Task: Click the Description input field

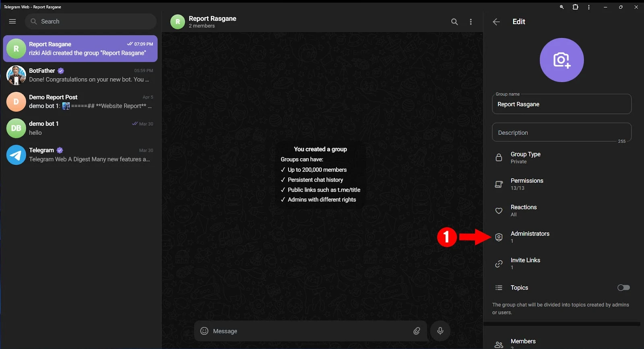Action: [561, 132]
